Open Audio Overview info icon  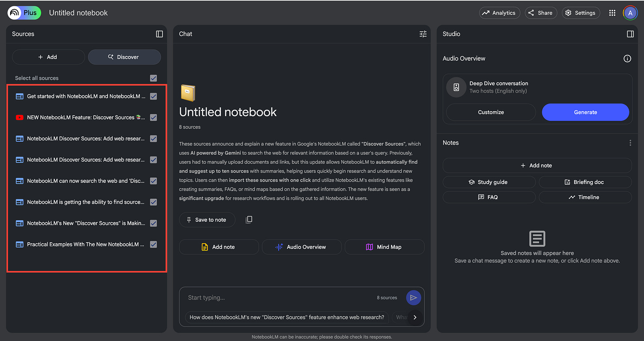coord(627,58)
